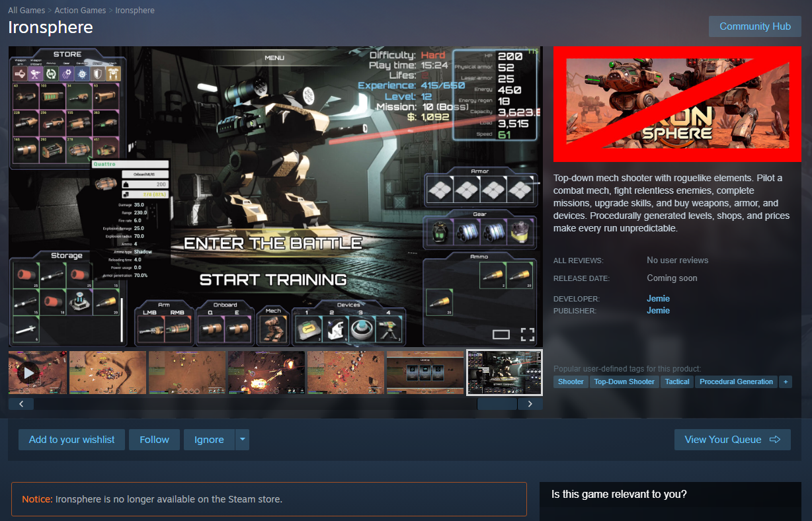Screen dimensions: 812x521
Task: Go to All Games breadcrumb
Action: pos(26,11)
